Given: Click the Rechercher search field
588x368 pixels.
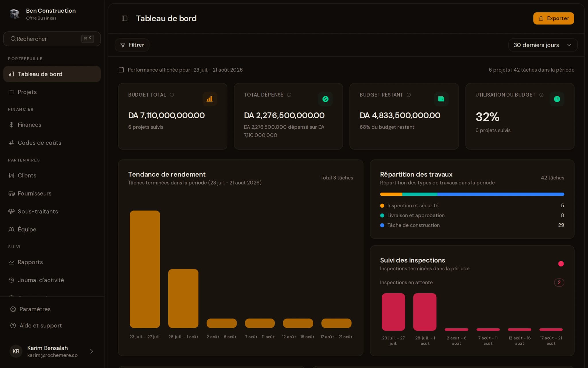Looking at the screenshot, I should click(52, 39).
